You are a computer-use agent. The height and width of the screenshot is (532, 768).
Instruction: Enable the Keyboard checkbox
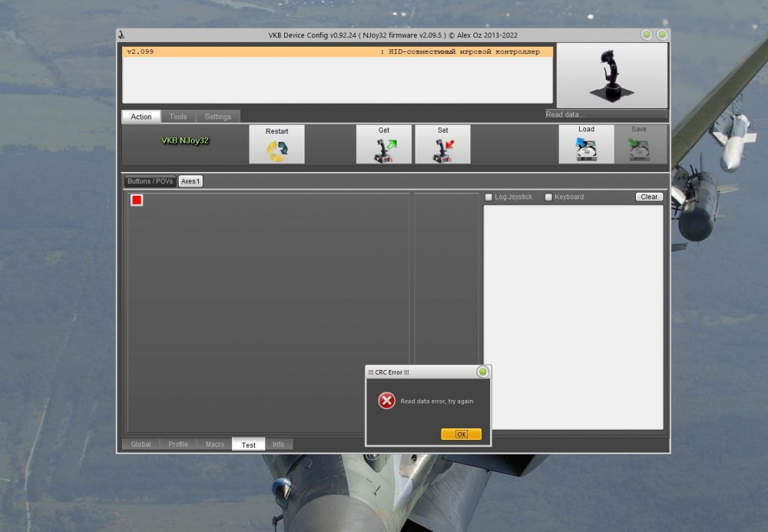548,197
